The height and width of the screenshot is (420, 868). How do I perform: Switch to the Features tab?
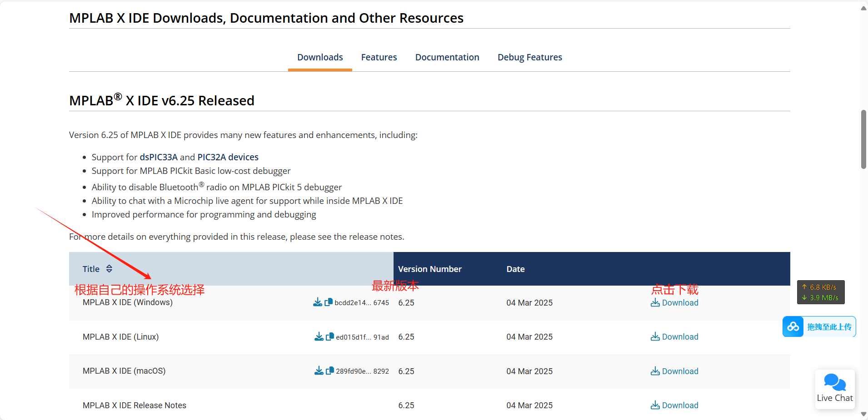[379, 57]
